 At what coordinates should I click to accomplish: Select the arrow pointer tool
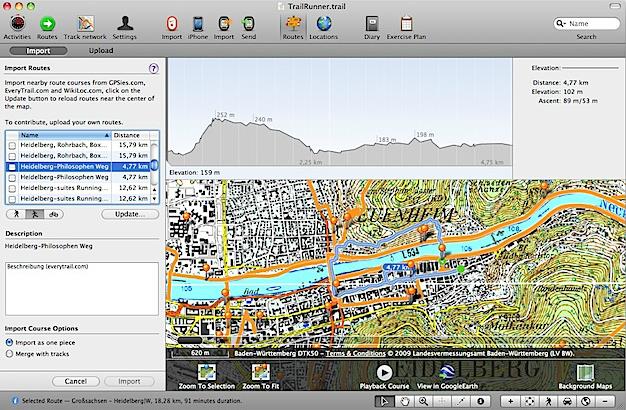(x=384, y=401)
